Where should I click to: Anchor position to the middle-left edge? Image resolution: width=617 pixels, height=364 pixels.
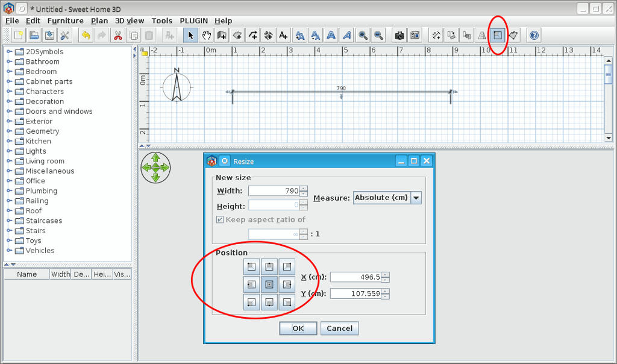pos(251,284)
